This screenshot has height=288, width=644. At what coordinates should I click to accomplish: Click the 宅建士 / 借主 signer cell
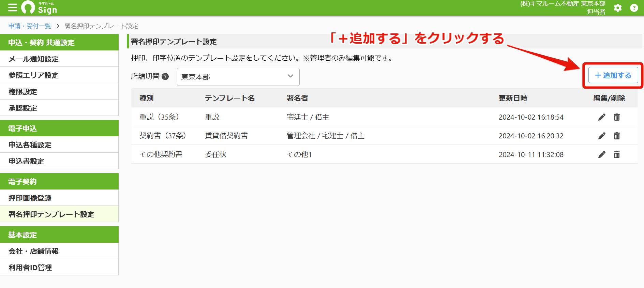point(308,117)
